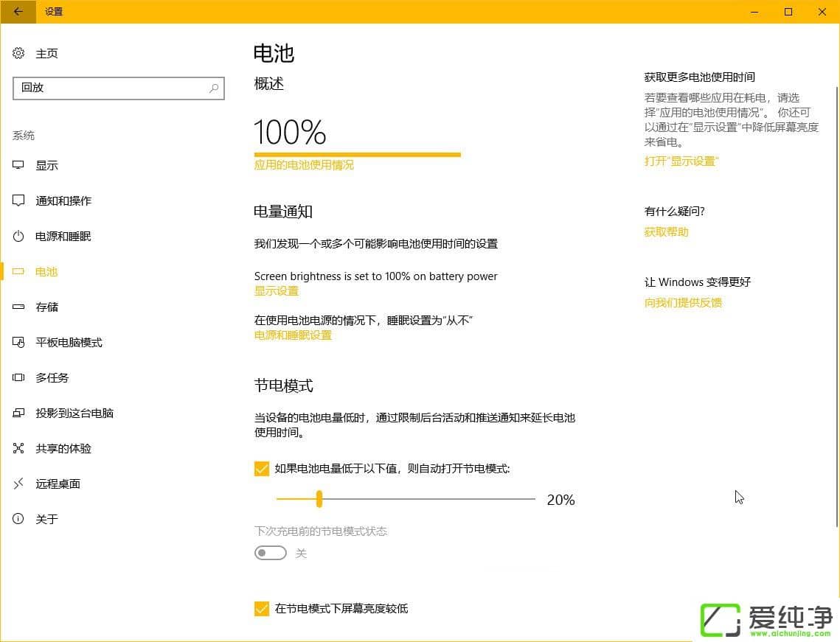Return to 主页 using the gear item
Screen dimensions: 840x642
pyautogui.click(x=46, y=53)
